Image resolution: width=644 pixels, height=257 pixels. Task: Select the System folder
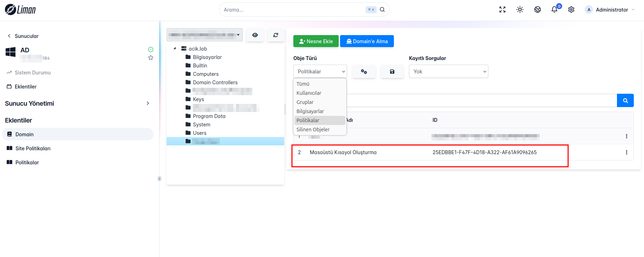click(201, 124)
